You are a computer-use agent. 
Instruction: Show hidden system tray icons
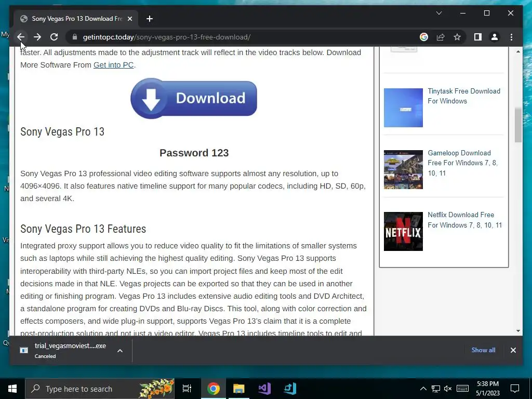click(x=423, y=389)
